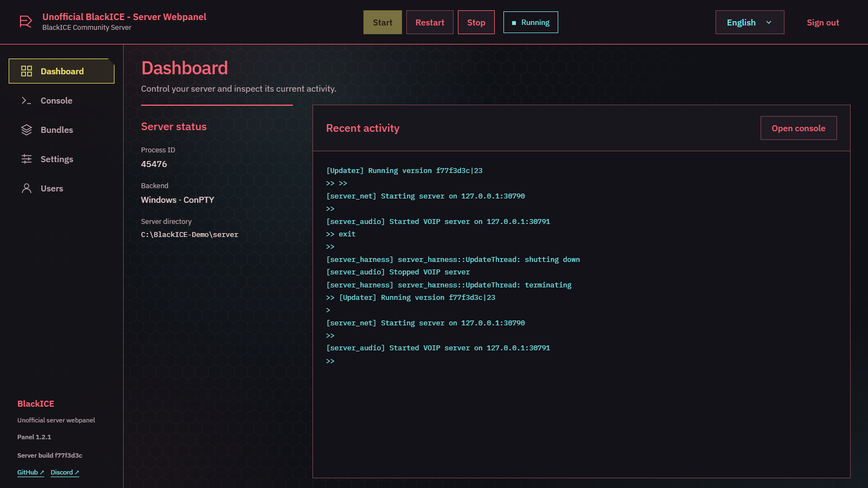Click the Settings sliders icon
The width and height of the screenshot is (868, 488).
pos(27,159)
